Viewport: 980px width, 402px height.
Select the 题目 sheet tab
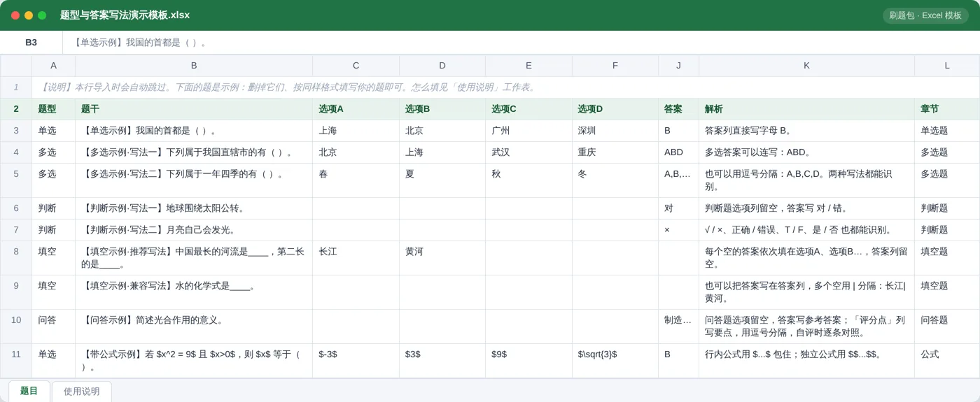[29, 391]
